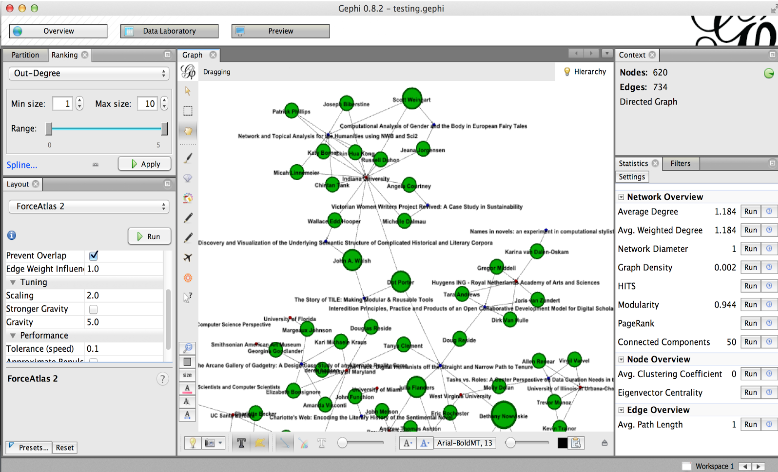Open the report icon beside Modularity

click(x=769, y=304)
